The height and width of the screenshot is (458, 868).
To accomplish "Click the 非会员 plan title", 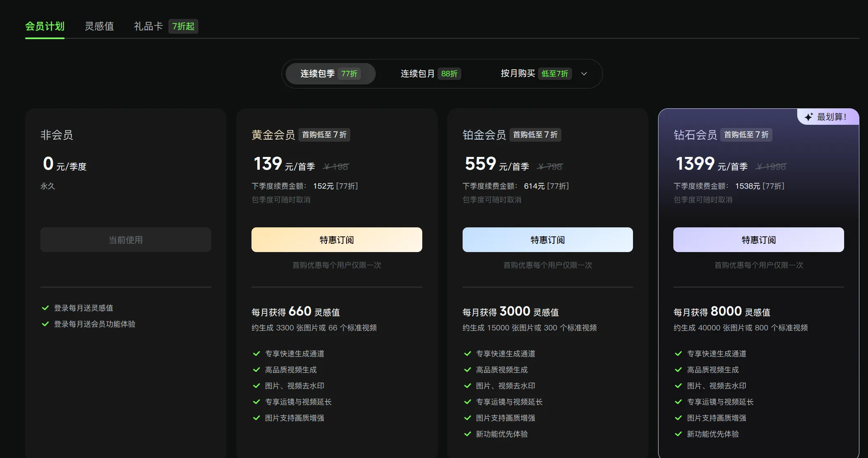I will pyautogui.click(x=57, y=135).
